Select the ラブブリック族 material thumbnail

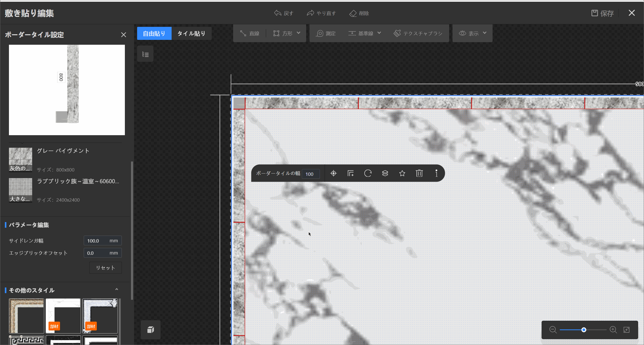click(x=20, y=190)
